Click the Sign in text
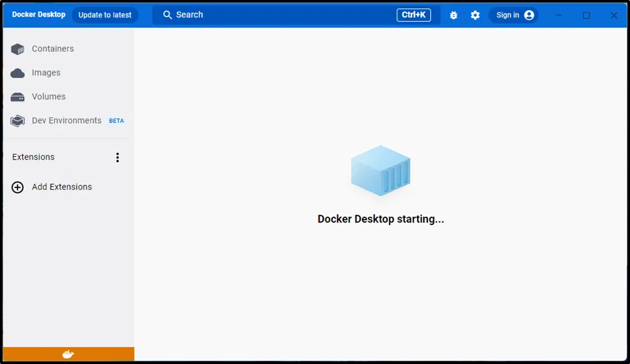The width and height of the screenshot is (630, 364). pyautogui.click(x=508, y=15)
